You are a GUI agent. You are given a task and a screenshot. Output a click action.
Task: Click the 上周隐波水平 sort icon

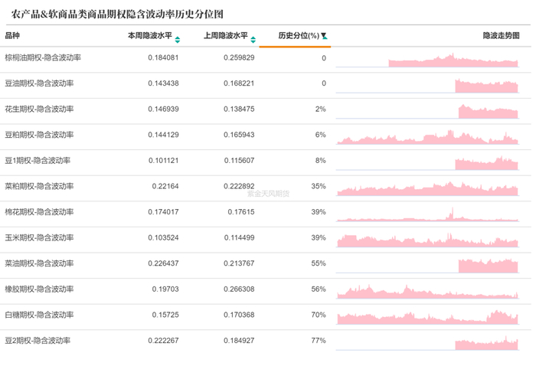tap(253, 39)
